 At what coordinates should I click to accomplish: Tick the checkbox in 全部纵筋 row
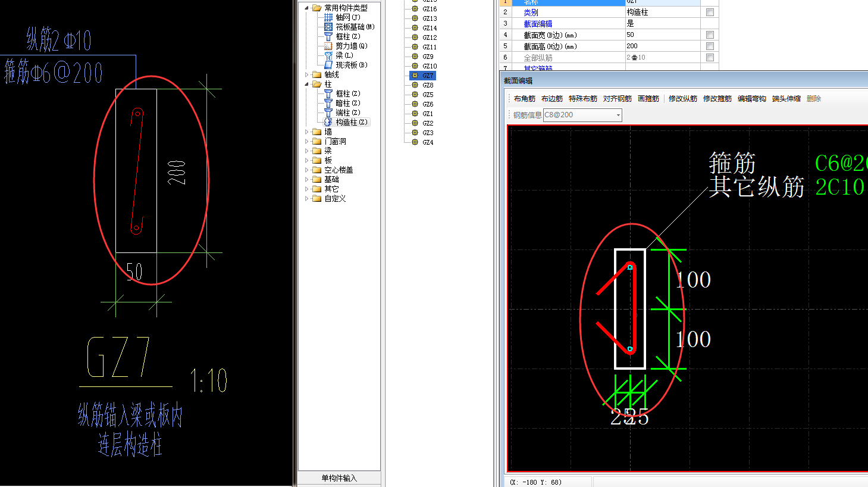tap(710, 57)
